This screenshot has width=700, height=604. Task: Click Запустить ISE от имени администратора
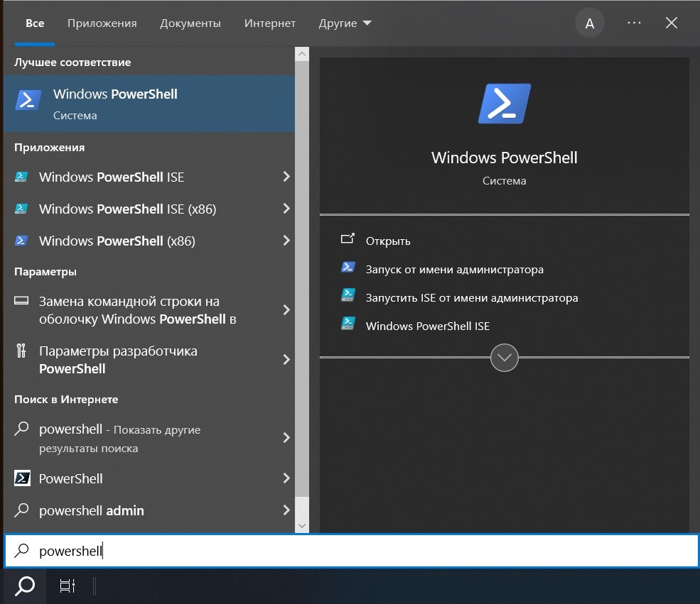pyautogui.click(x=472, y=298)
